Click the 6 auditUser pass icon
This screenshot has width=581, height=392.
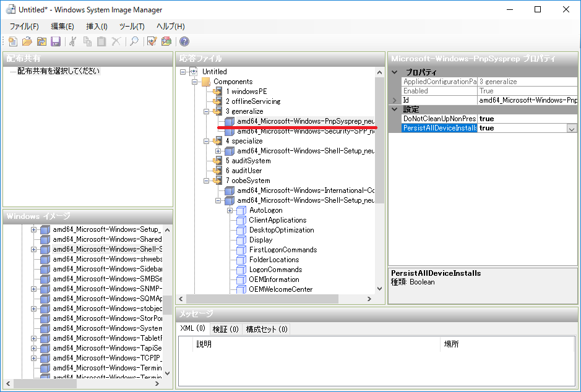pos(218,171)
